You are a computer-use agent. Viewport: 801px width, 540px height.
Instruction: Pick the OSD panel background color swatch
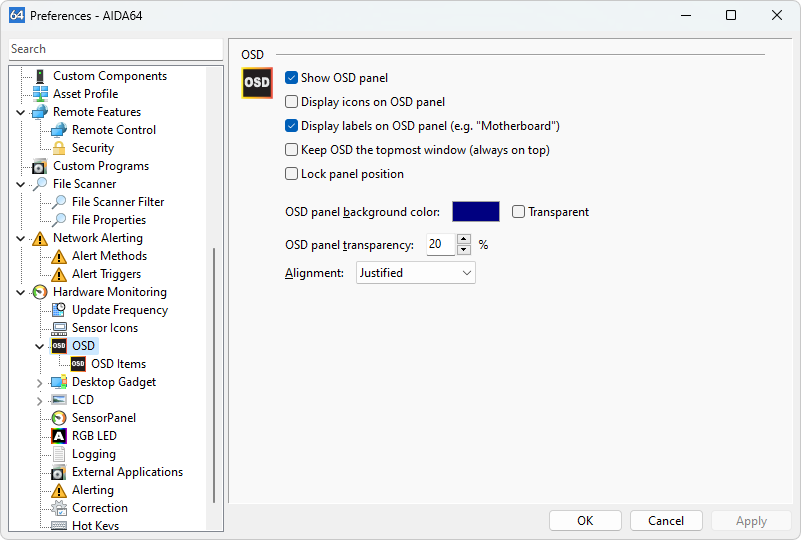point(475,212)
